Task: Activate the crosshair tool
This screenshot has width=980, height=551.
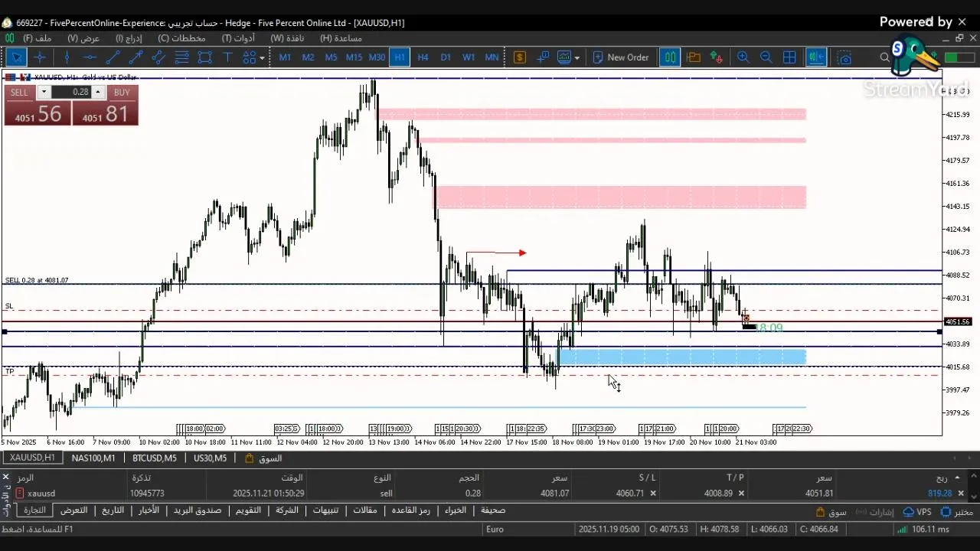Action: [x=40, y=57]
